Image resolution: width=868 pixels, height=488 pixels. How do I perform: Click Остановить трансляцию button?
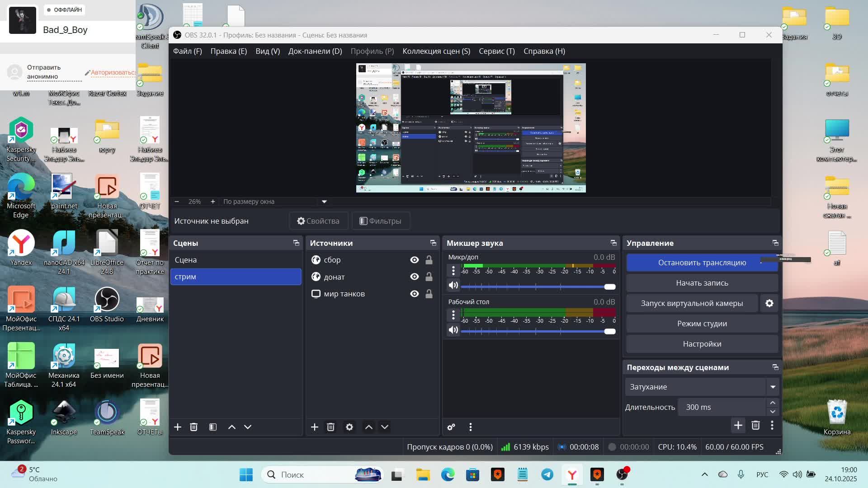(x=702, y=263)
